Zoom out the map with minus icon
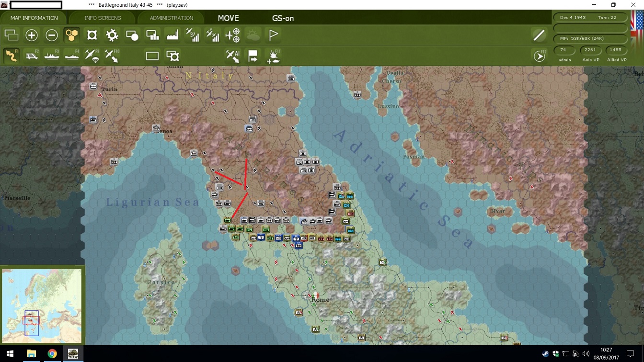 coord(52,35)
